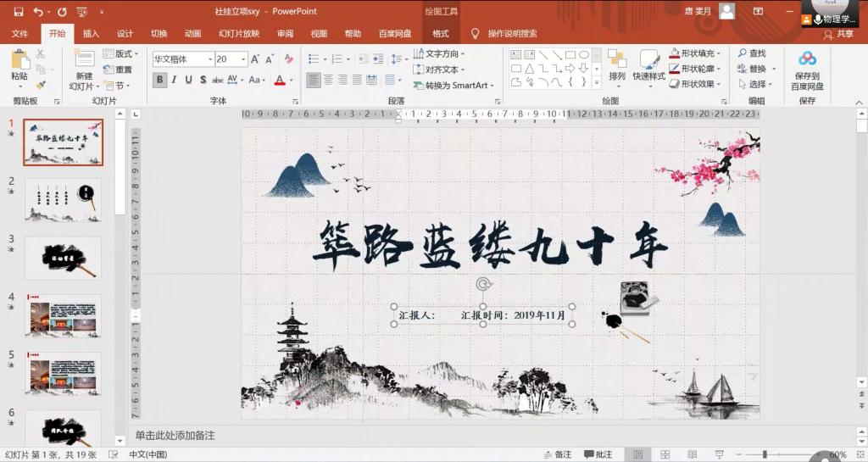The image size is (868, 462).
Task: Expand the font size dropdown showing 20
Action: [243, 59]
